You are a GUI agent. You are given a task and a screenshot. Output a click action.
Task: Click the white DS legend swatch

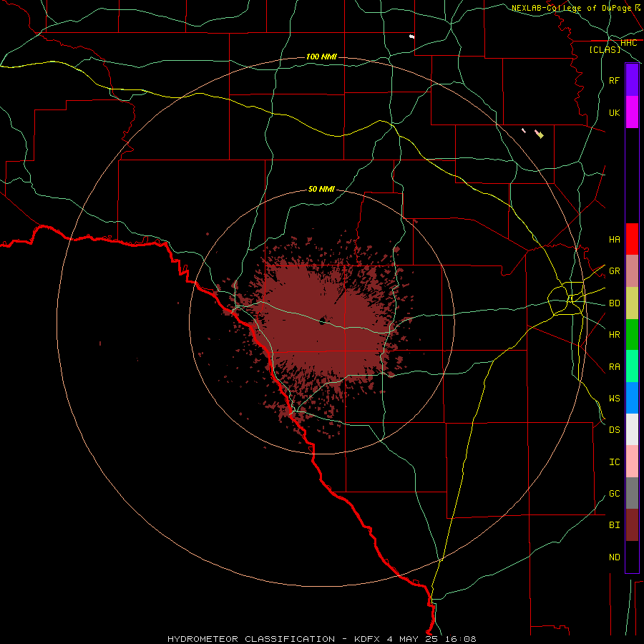coord(632,429)
